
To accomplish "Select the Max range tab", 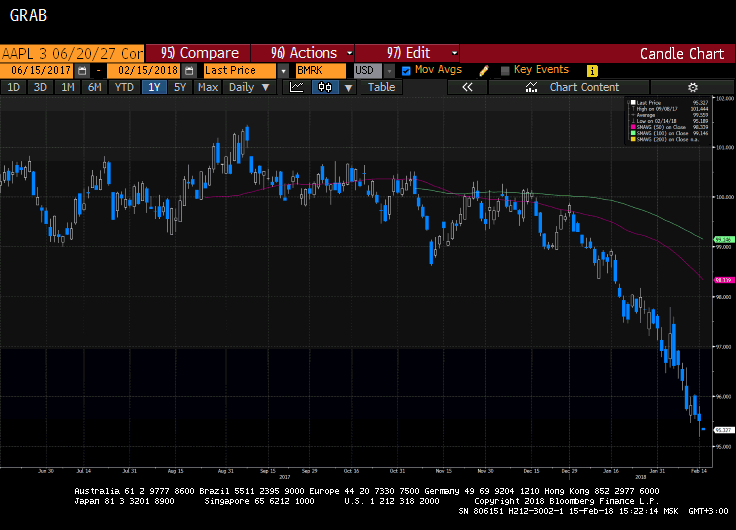I will tap(208, 87).
